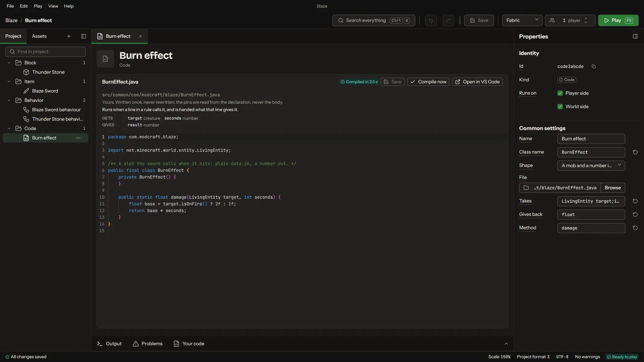
Task: Select the Thunder Stone block
Action: pos(45,72)
